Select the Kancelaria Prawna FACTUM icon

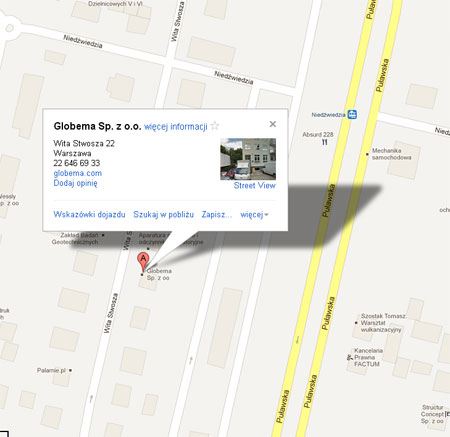click(350, 357)
